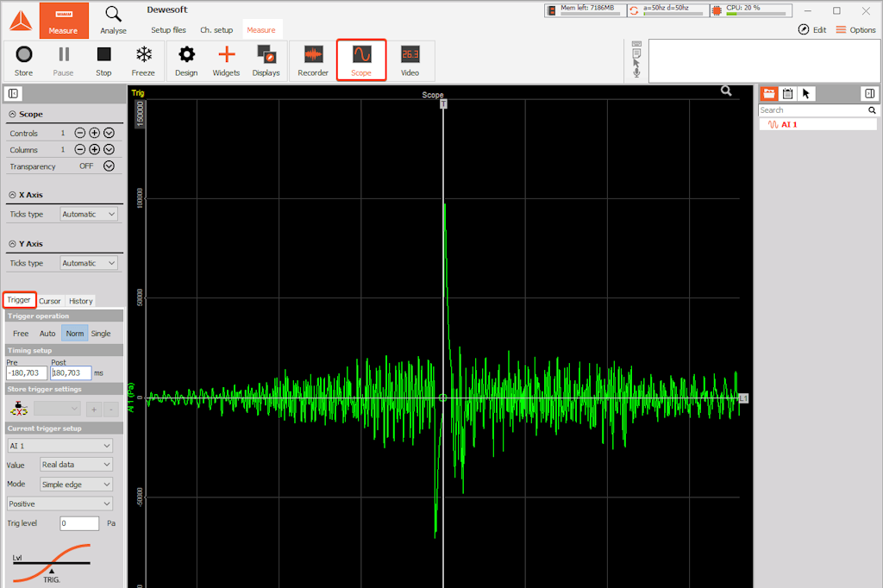Open the Trigger tab
This screenshot has height=588, width=883.
(19, 300)
